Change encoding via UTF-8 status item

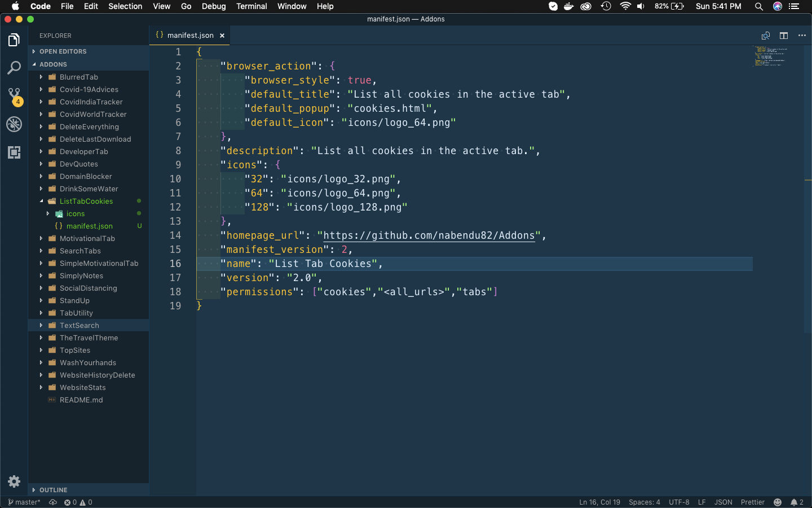click(x=679, y=502)
